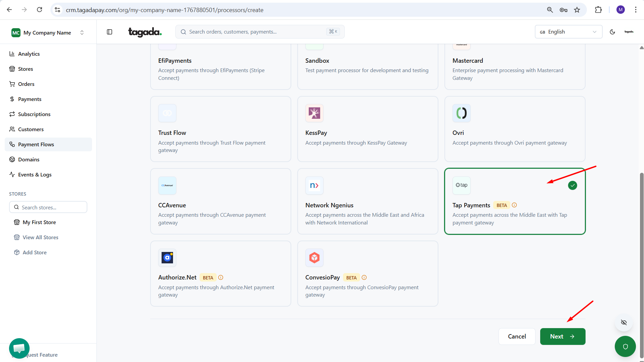The height and width of the screenshot is (362, 644).
Task: Click the Ovri processor logo icon
Action: coord(461,113)
